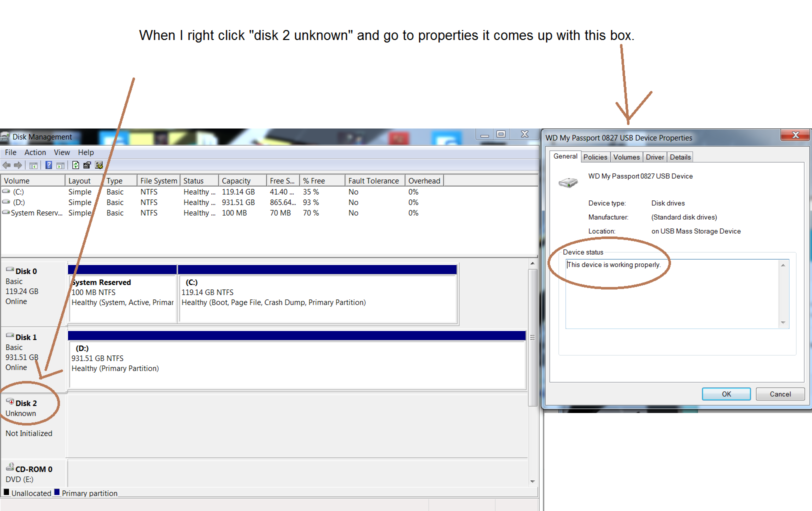Switch to the Volumes tab
Screen dimensions: 812x511
[x=626, y=157]
